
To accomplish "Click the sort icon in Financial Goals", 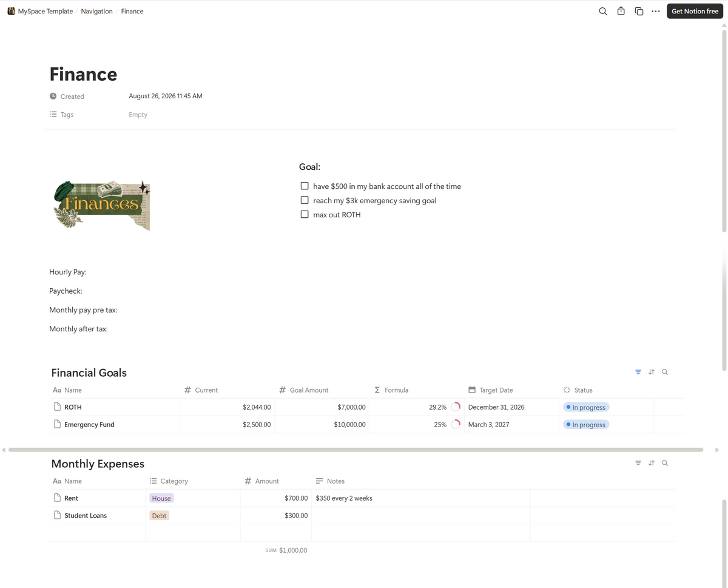I will (x=652, y=372).
